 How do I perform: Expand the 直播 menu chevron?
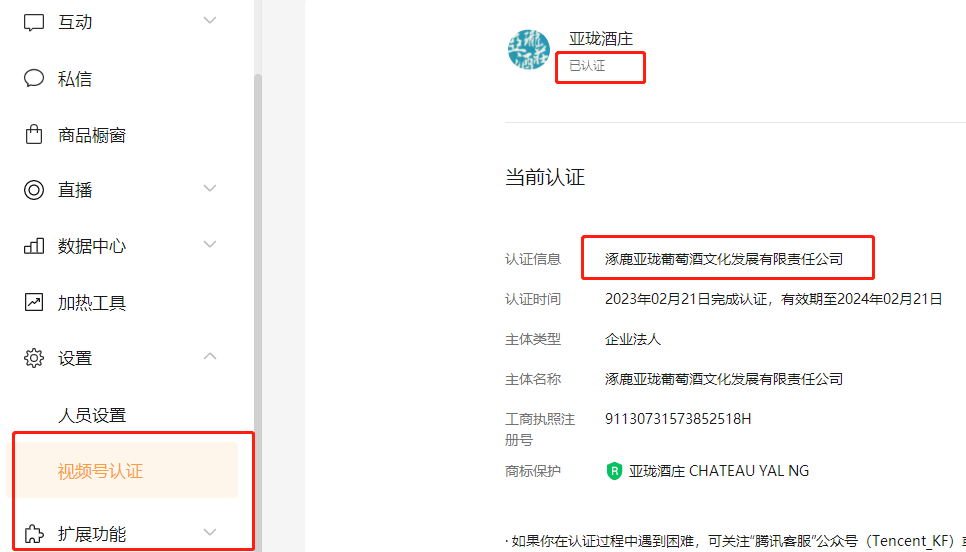(x=210, y=188)
